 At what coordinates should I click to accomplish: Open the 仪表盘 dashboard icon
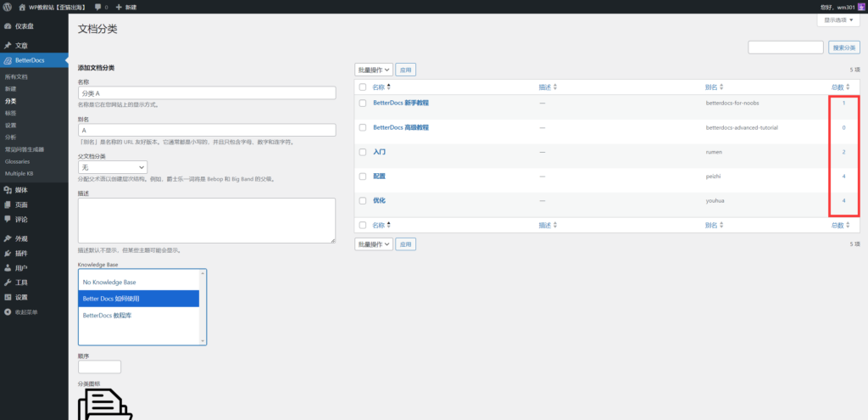pos(8,26)
